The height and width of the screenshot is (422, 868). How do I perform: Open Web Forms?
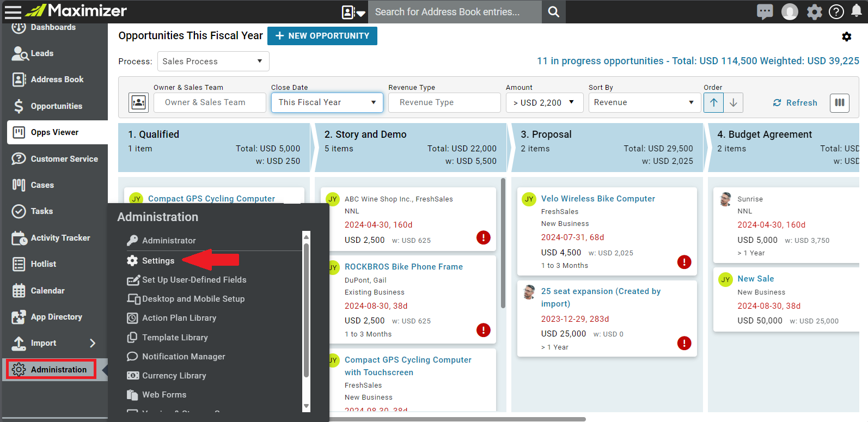(x=164, y=395)
